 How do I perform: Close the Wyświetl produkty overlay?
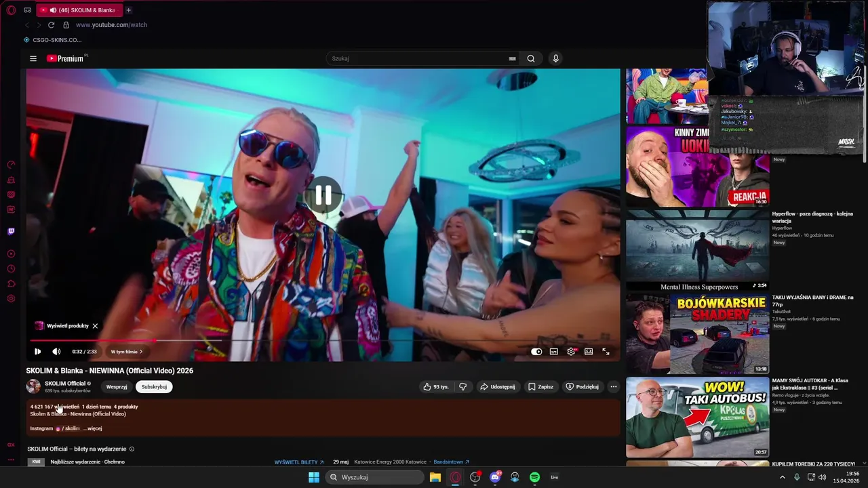(x=95, y=326)
